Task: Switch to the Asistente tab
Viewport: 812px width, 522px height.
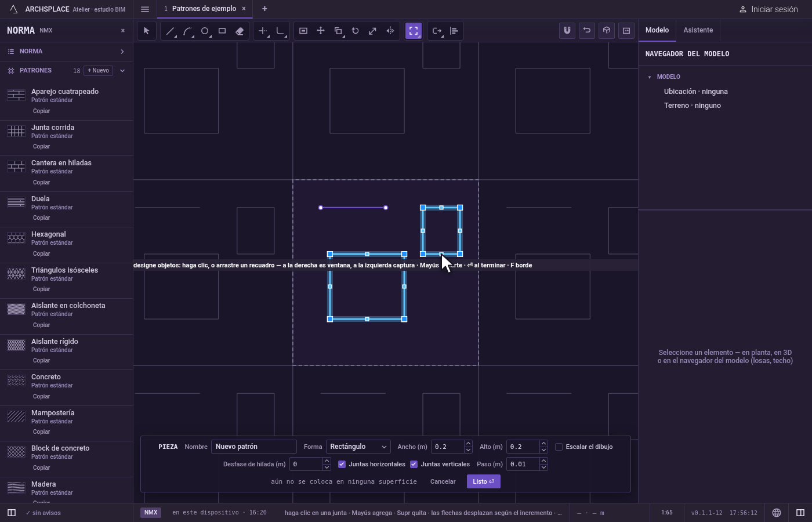Action: 698,30
